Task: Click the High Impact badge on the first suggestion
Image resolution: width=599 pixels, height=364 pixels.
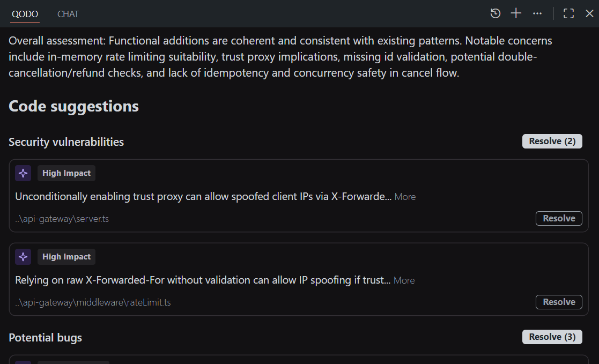Action: [66, 173]
